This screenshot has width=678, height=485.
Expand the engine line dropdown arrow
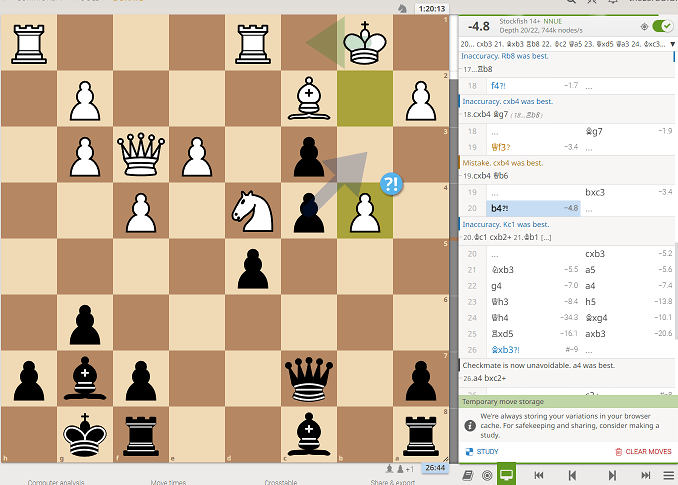pos(672,44)
